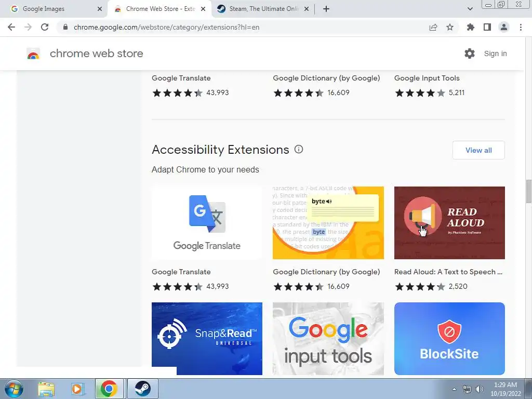Open the Read Aloud thumbnail
Image resolution: width=532 pixels, height=399 pixels.
449,222
